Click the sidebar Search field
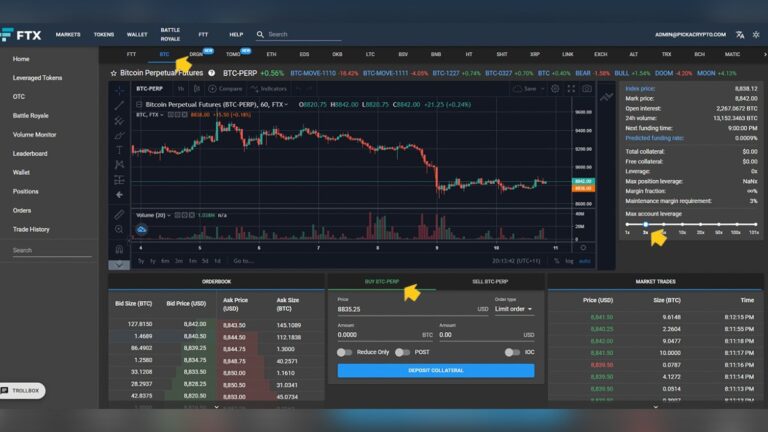This screenshot has height=432, width=768. (51, 250)
